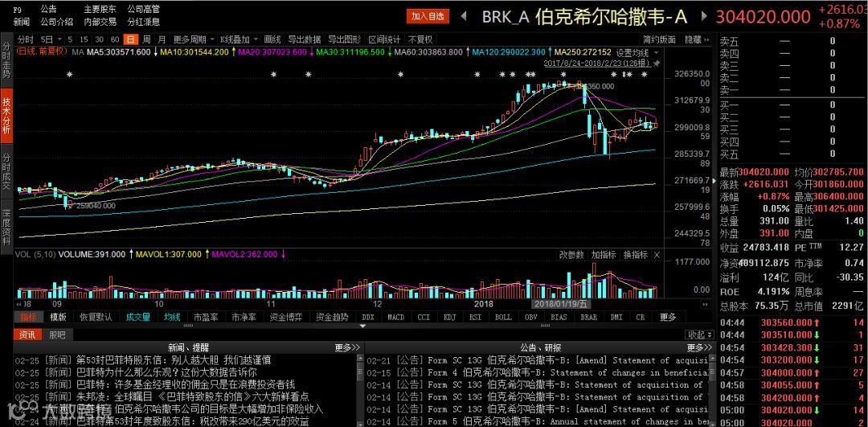Open 02-21 Form SC 13G announcement
The width and height of the screenshot is (868, 427).
[x=537, y=360]
